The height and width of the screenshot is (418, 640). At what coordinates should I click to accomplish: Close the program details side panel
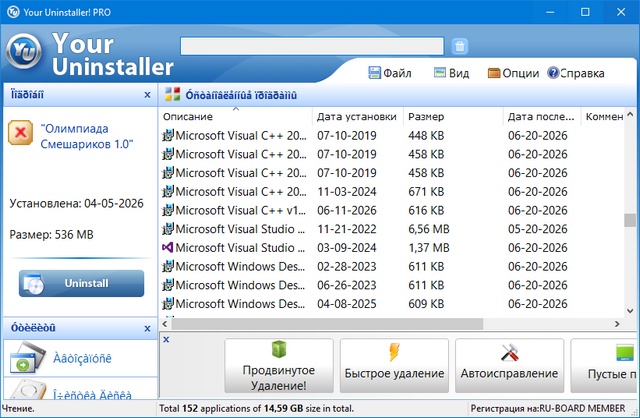coord(147,95)
